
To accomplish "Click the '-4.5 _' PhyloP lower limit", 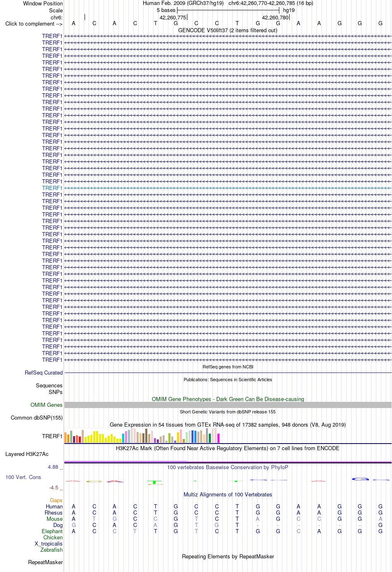I will pos(56,488).
